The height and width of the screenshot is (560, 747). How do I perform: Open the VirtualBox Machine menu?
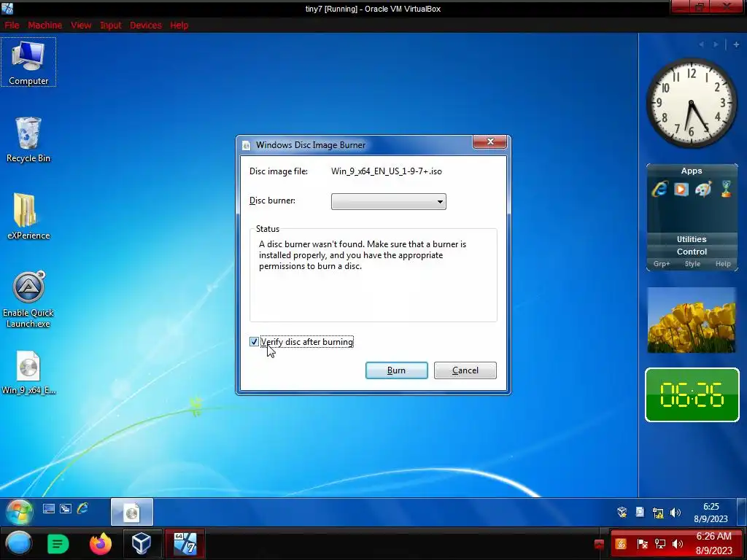tap(44, 26)
